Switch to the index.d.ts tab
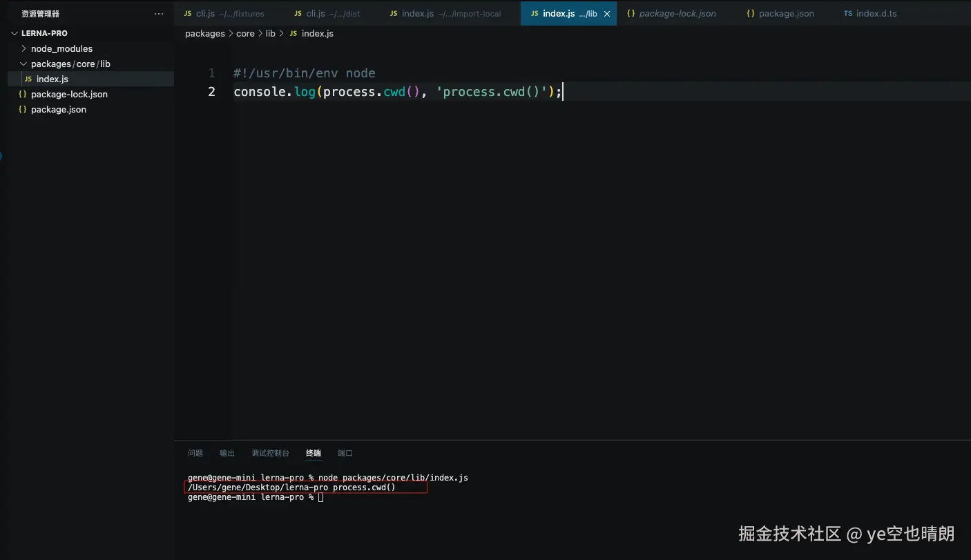The width and height of the screenshot is (971, 560). (870, 13)
